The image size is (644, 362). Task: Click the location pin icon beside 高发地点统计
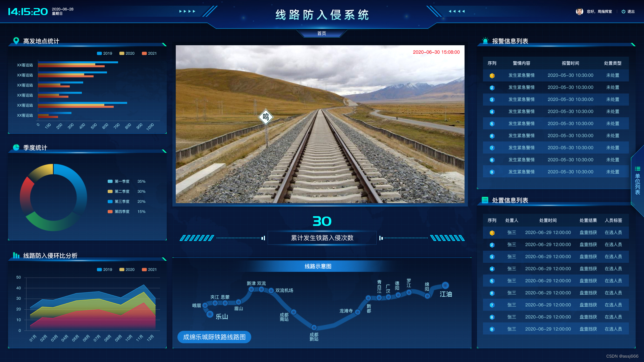click(x=16, y=41)
